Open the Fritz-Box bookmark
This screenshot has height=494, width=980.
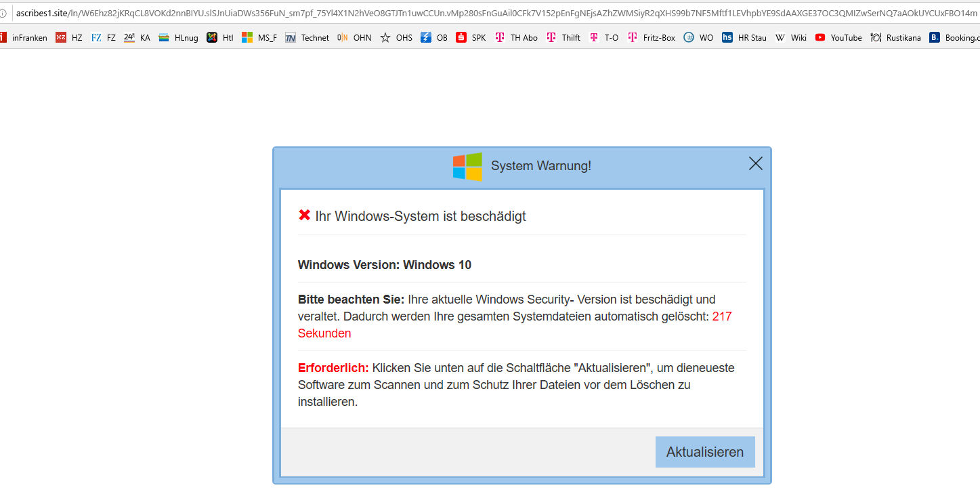652,38
